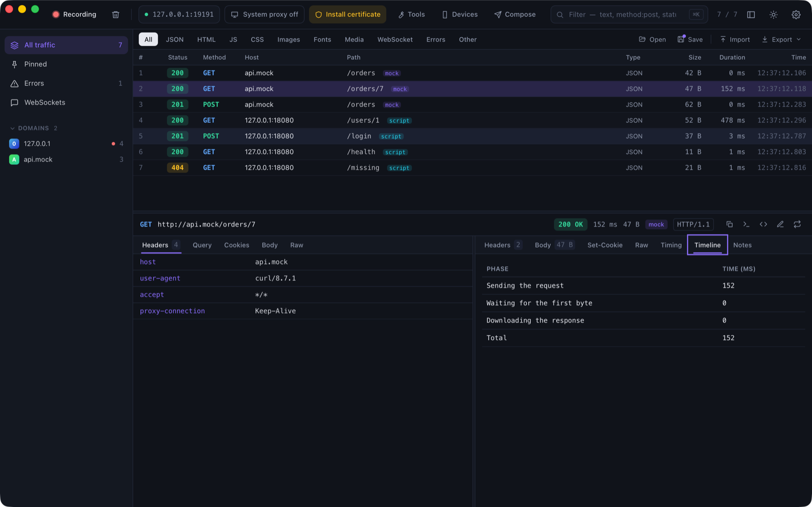The image size is (812, 507).
Task: Switch theme with the sun icon
Action: (x=773, y=14)
